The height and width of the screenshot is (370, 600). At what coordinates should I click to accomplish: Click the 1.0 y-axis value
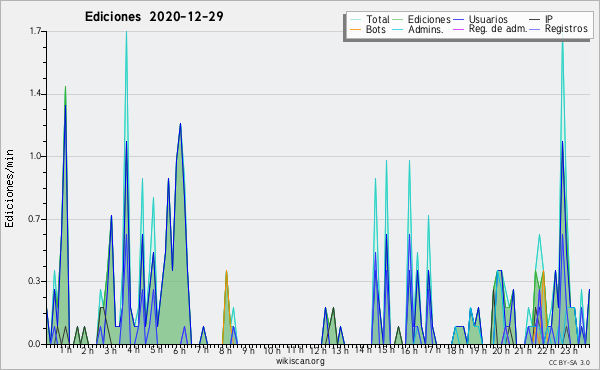click(x=36, y=156)
